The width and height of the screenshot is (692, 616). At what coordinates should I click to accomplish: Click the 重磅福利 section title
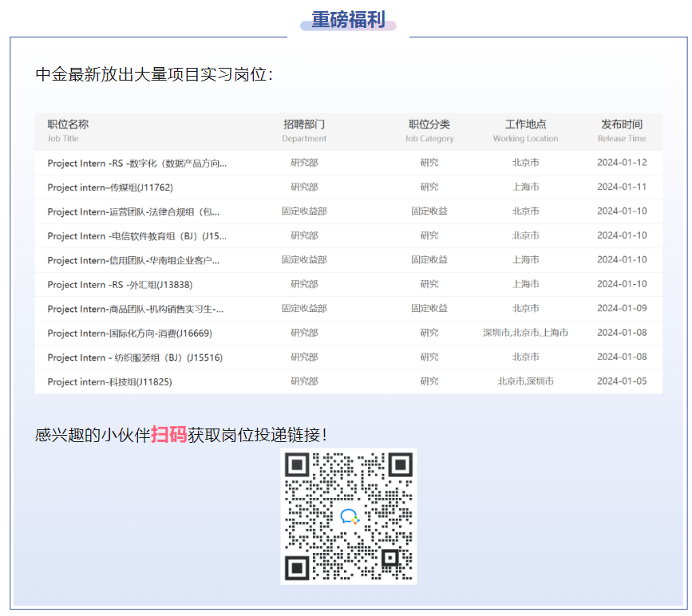(348, 20)
